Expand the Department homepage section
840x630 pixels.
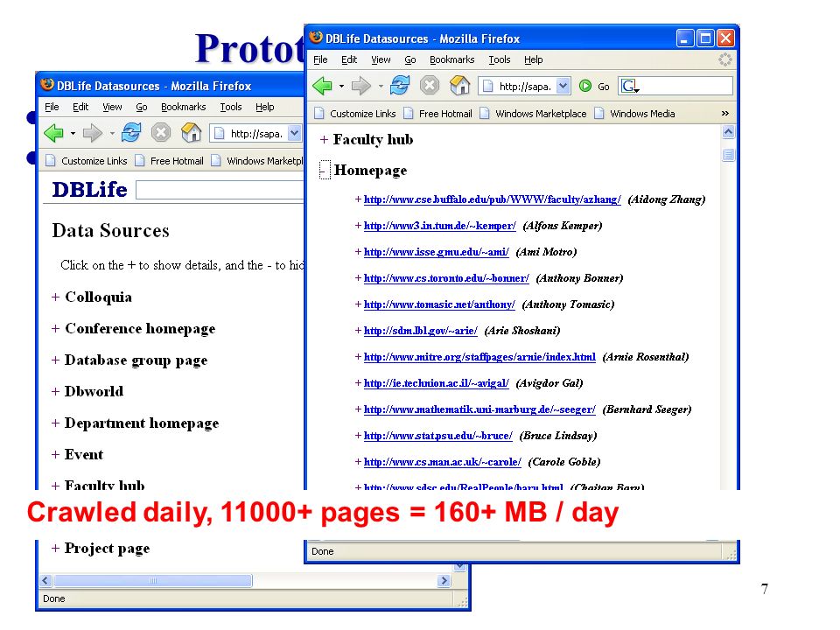coord(55,423)
